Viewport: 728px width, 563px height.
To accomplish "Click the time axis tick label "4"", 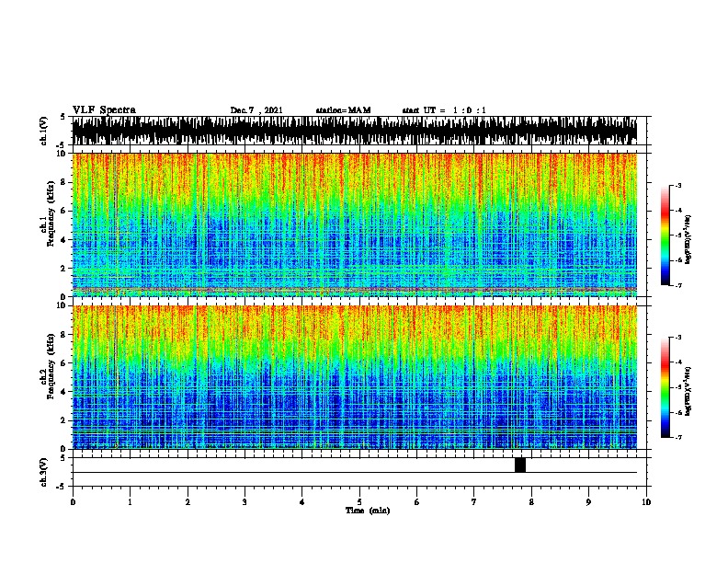I will [x=302, y=502].
